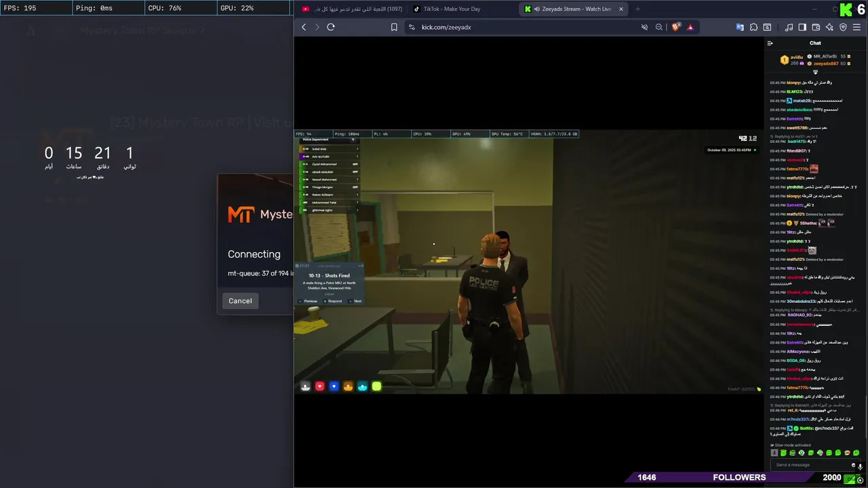Click the zoom out magnifier in address bar
This screenshot has width=868, height=488.
tap(659, 27)
